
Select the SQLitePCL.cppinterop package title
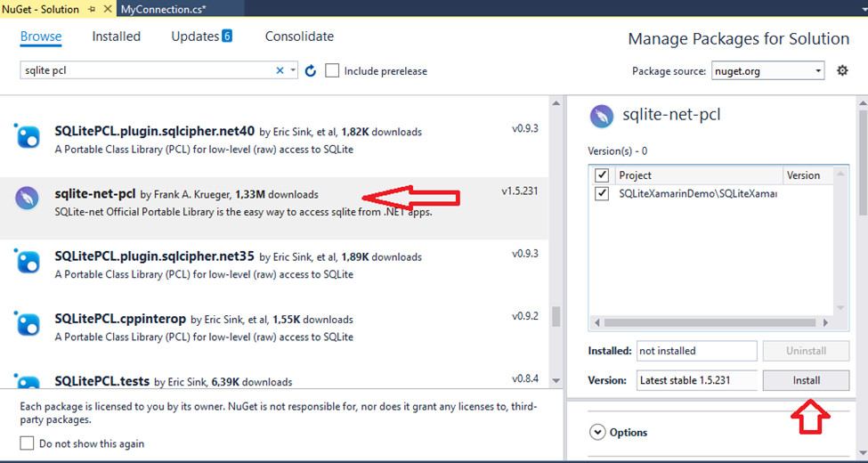120,319
